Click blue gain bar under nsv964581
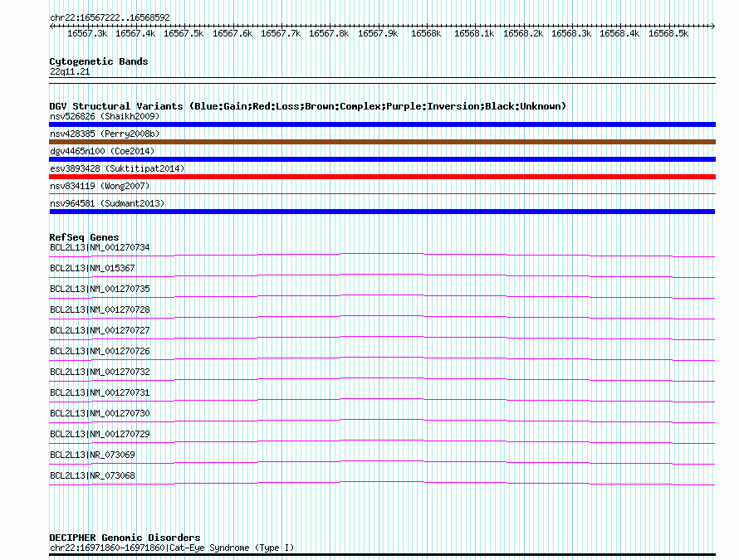This screenshot has height=560, width=739. click(x=382, y=212)
